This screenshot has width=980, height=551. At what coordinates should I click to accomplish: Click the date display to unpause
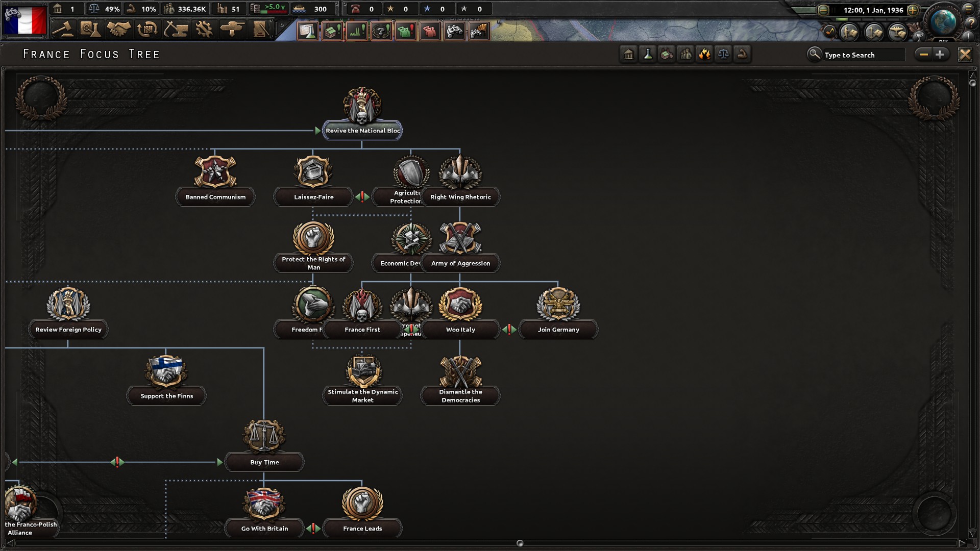(873, 10)
